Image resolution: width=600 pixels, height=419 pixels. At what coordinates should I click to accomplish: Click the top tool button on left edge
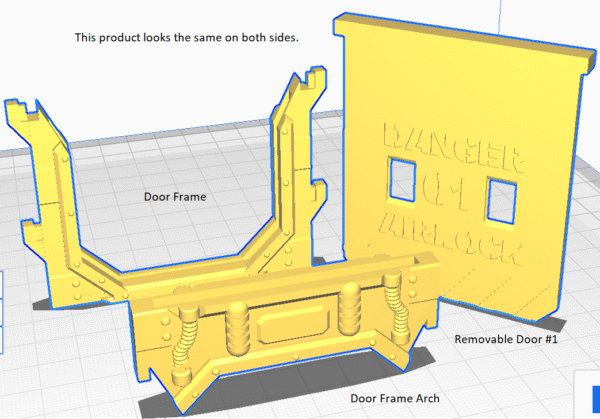pyautogui.click(x=3, y=285)
